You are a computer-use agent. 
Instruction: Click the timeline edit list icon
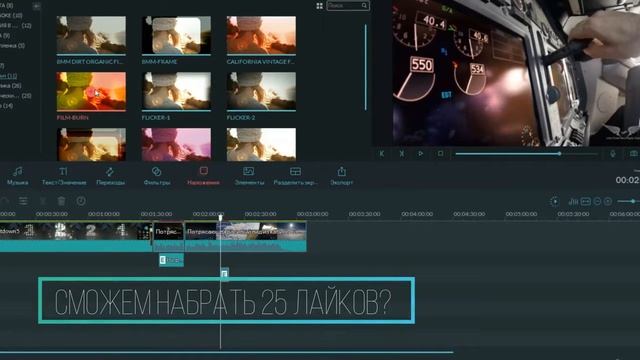click(23, 201)
